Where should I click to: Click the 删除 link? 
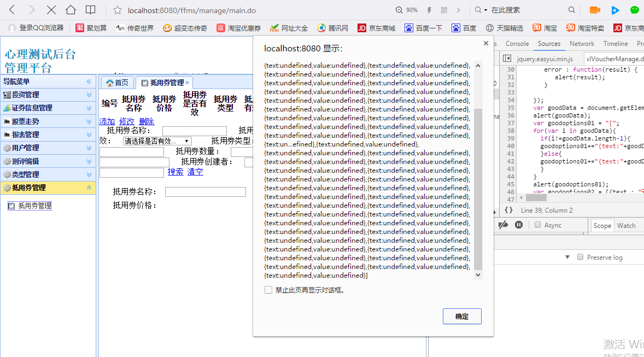point(147,121)
